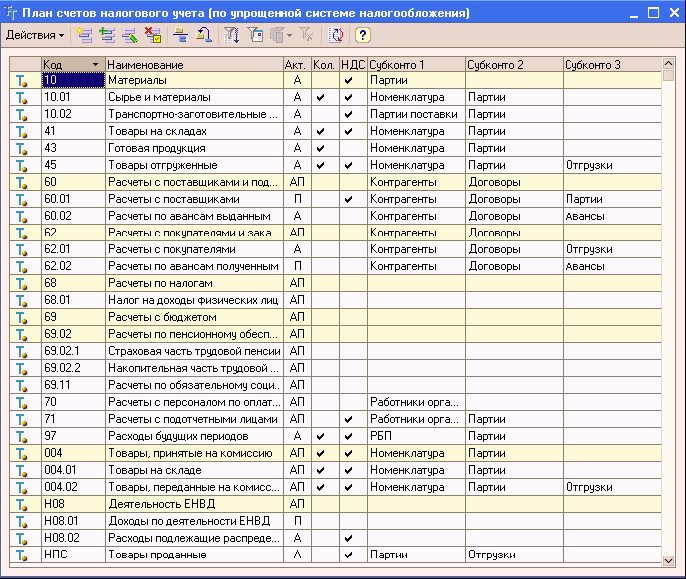Click the Edit current item pencil icon
686x579 pixels.
coord(128,35)
